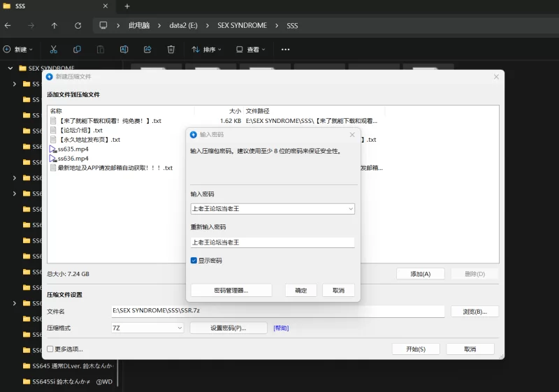Viewport: 559px width, 392px height.
Task: Select data2 (E:) in the breadcrumb path
Action: point(183,26)
